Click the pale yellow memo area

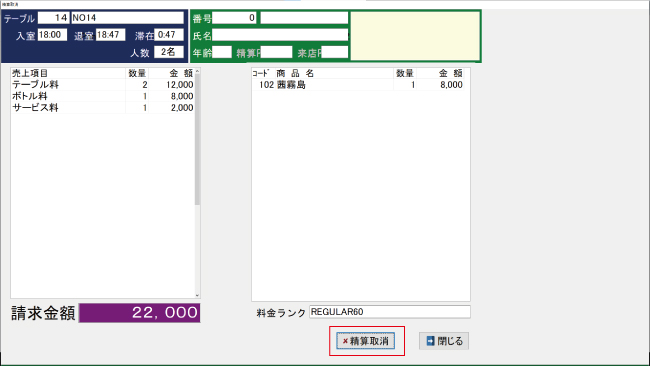pyautogui.click(x=415, y=36)
